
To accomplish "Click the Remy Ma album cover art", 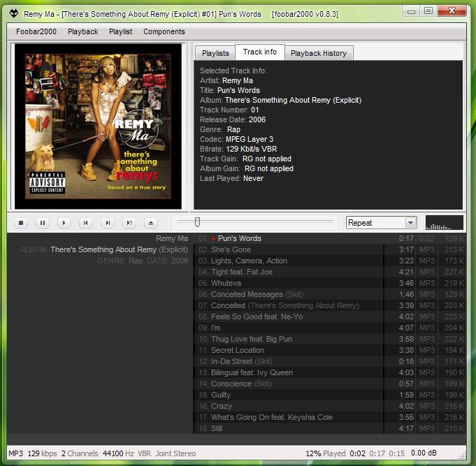I will pyautogui.click(x=98, y=126).
